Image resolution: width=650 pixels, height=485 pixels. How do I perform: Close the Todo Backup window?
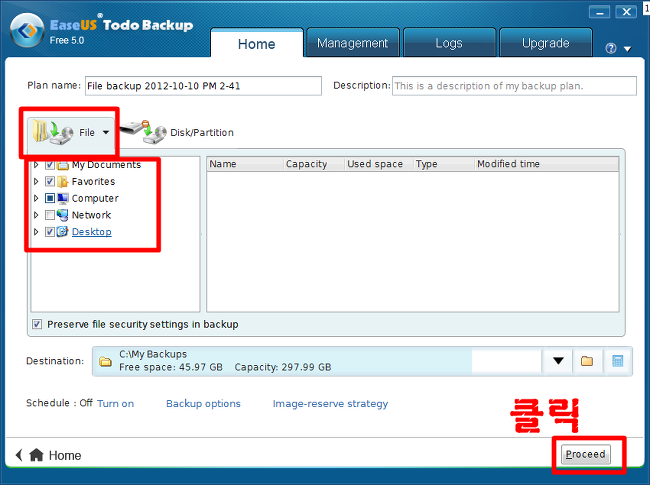pos(626,12)
